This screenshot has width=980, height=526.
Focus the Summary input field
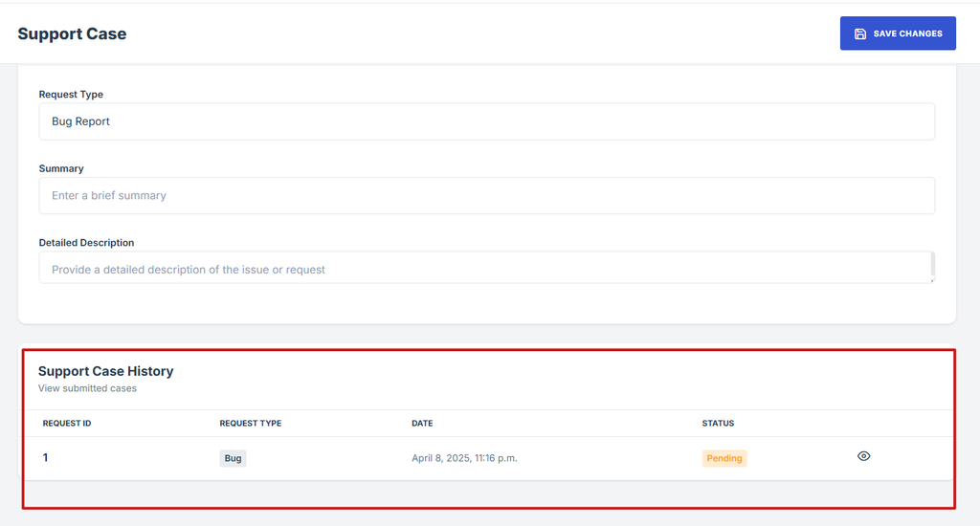pos(486,195)
